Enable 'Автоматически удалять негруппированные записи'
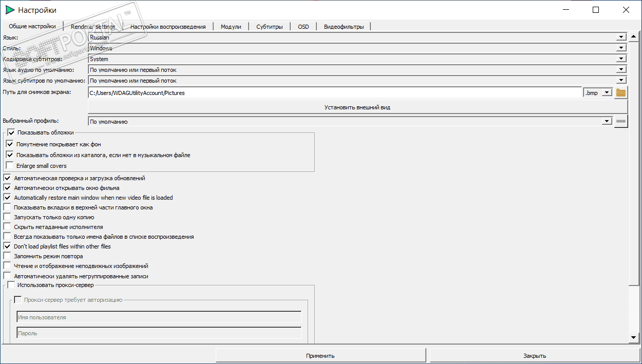642x364 pixels. (7, 276)
